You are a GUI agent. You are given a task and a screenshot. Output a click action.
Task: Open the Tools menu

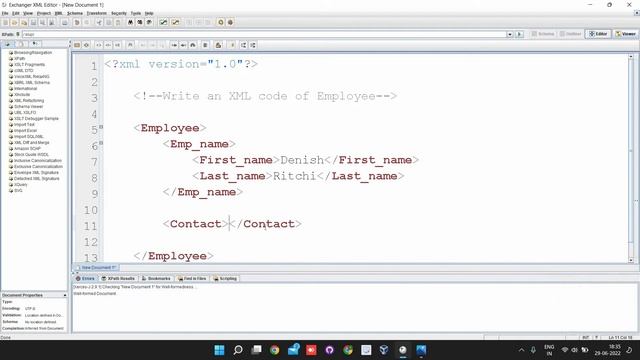click(136, 13)
